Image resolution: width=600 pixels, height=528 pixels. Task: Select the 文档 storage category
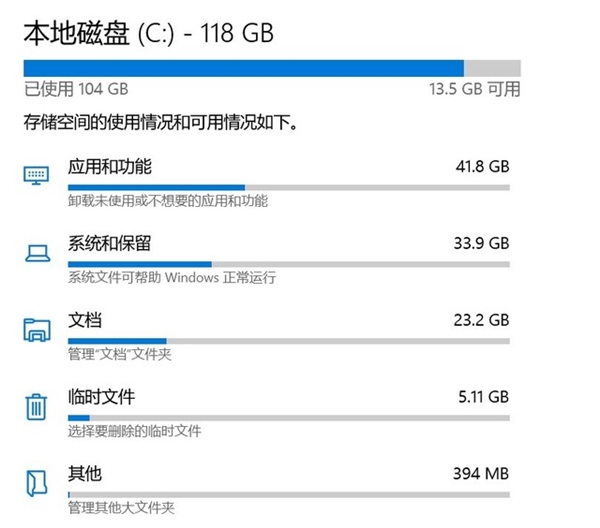click(x=85, y=319)
